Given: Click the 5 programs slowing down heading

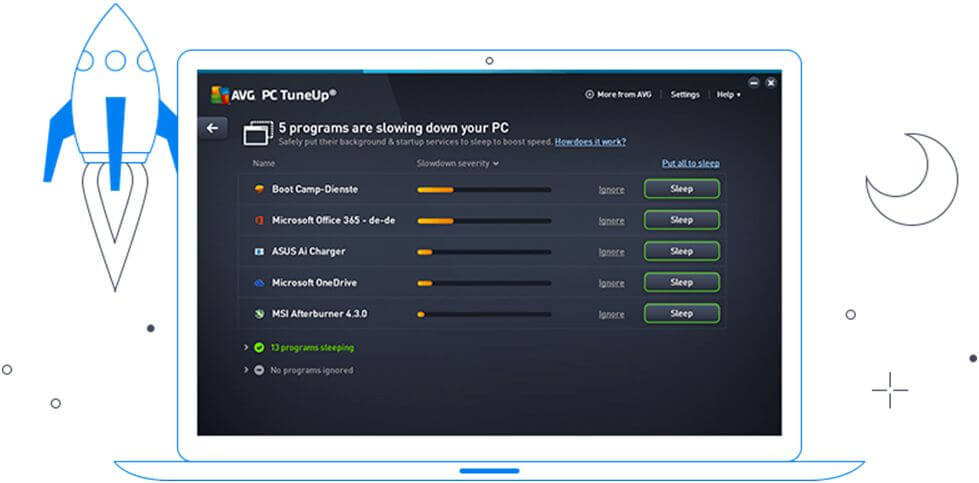Looking at the screenshot, I should pyautogui.click(x=393, y=128).
